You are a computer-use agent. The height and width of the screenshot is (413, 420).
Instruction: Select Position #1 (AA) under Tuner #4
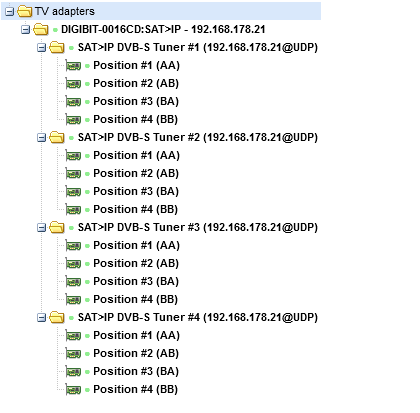tap(136, 335)
